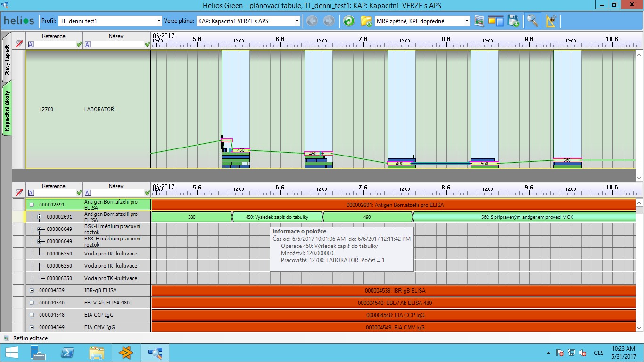Switch to orange Helios app on taskbar
This screenshot has height=362, width=644.
126,353
